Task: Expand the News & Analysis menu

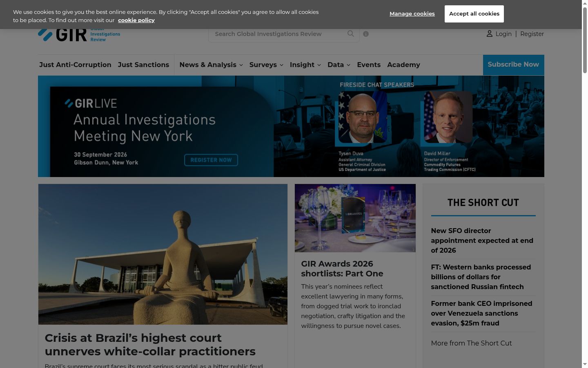Action: (x=211, y=65)
